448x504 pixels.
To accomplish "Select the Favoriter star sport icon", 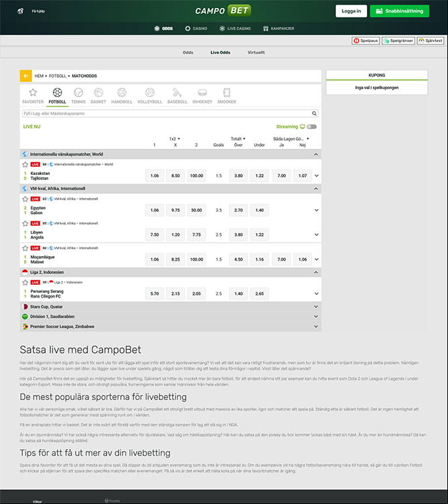I will (x=33, y=92).
